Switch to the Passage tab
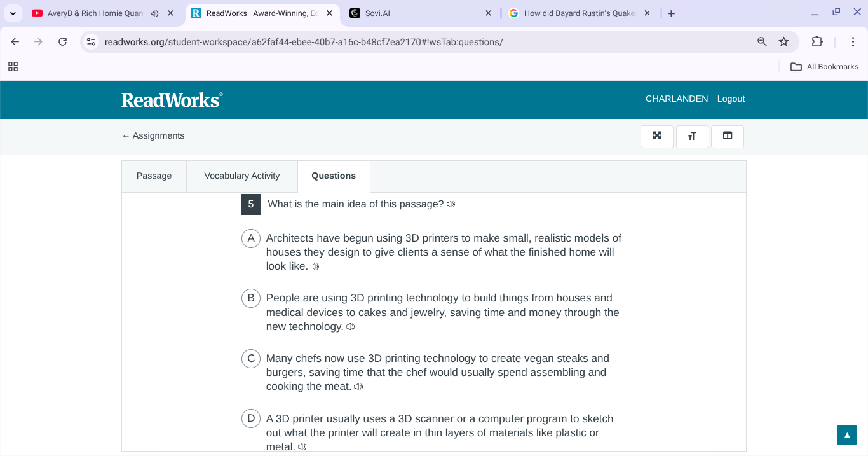 154,176
